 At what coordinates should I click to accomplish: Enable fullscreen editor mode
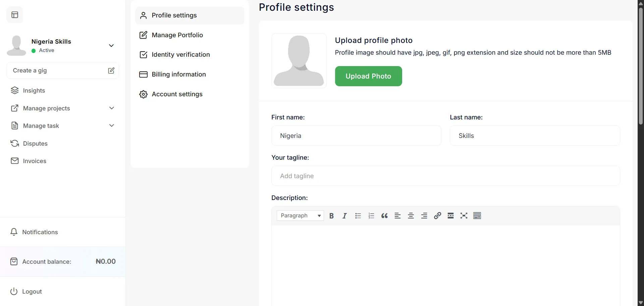coord(464,216)
